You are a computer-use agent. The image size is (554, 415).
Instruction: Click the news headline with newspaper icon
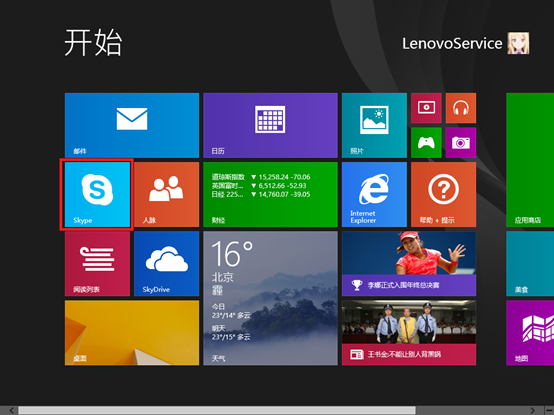(404, 354)
